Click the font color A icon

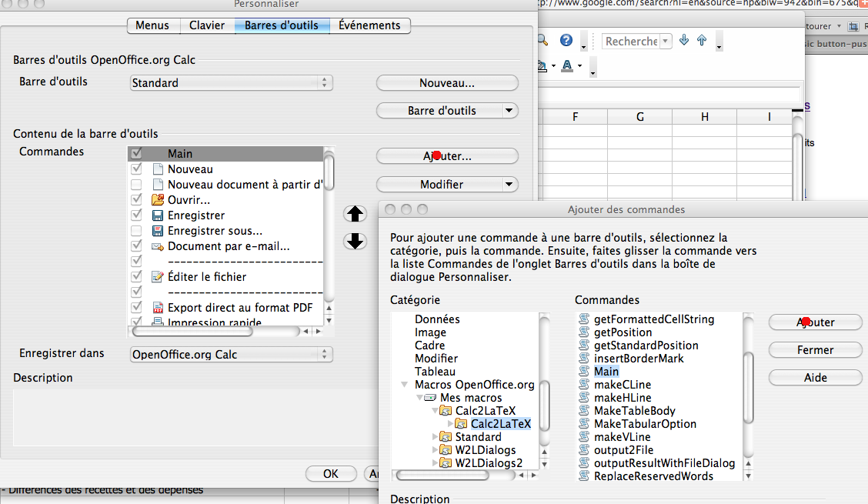tap(567, 66)
